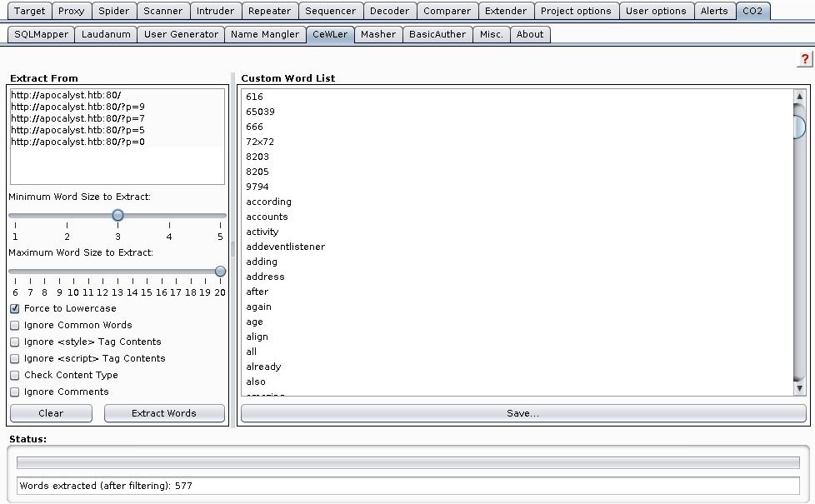Image resolution: width=815 pixels, height=504 pixels.
Task: Select word 'accounts' in the list
Action: click(x=267, y=217)
